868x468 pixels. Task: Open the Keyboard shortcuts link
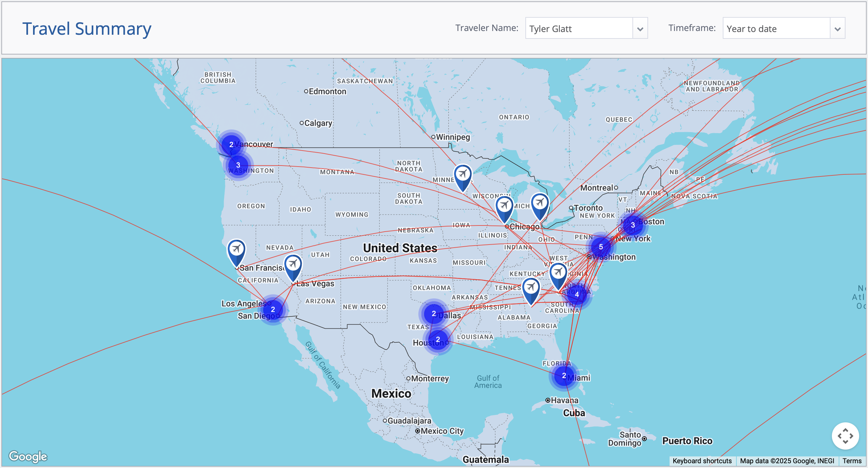(x=702, y=461)
